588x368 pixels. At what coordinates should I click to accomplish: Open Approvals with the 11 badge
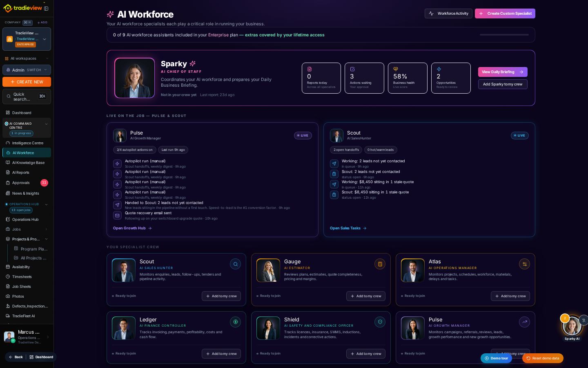coord(27,183)
